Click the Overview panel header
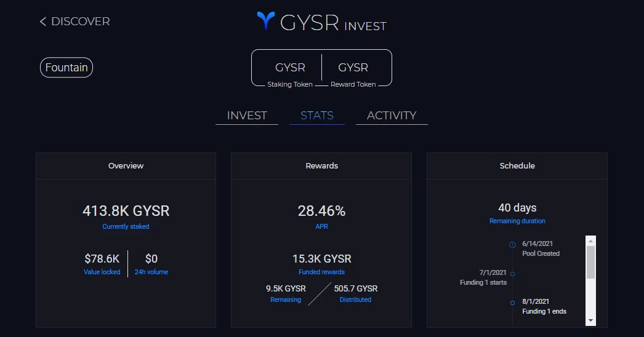The height and width of the screenshot is (337, 644). (126, 166)
